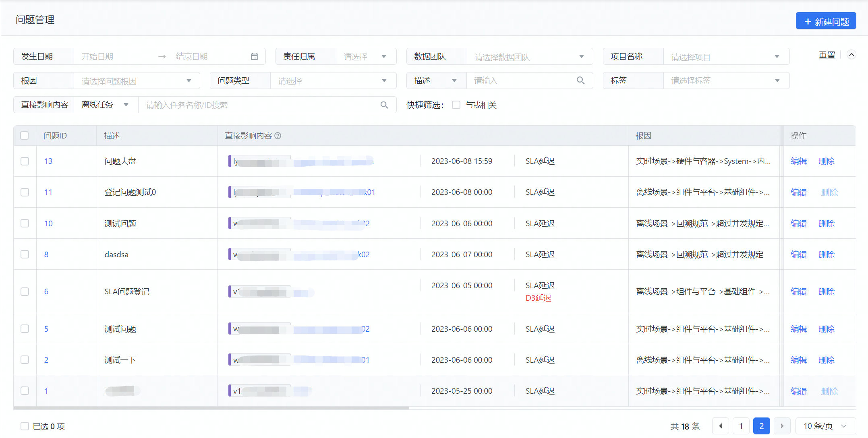Click the 新建问题 button

(x=826, y=21)
